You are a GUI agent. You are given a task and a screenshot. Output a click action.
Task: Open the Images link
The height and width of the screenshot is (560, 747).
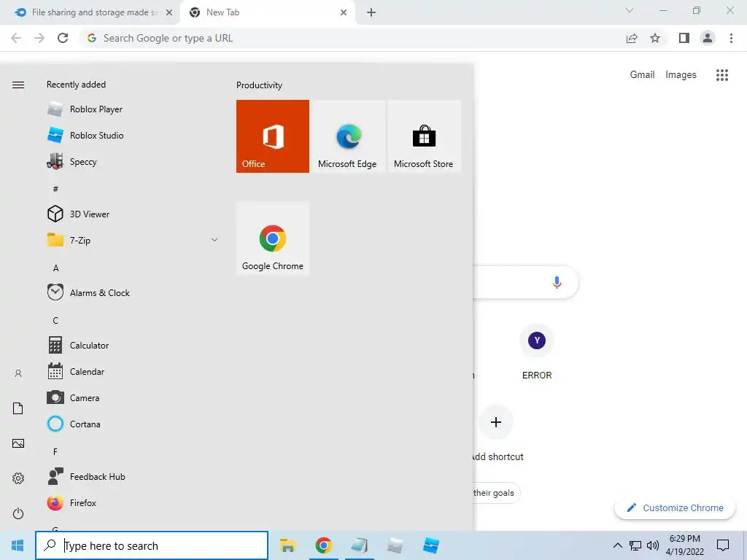click(x=681, y=75)
